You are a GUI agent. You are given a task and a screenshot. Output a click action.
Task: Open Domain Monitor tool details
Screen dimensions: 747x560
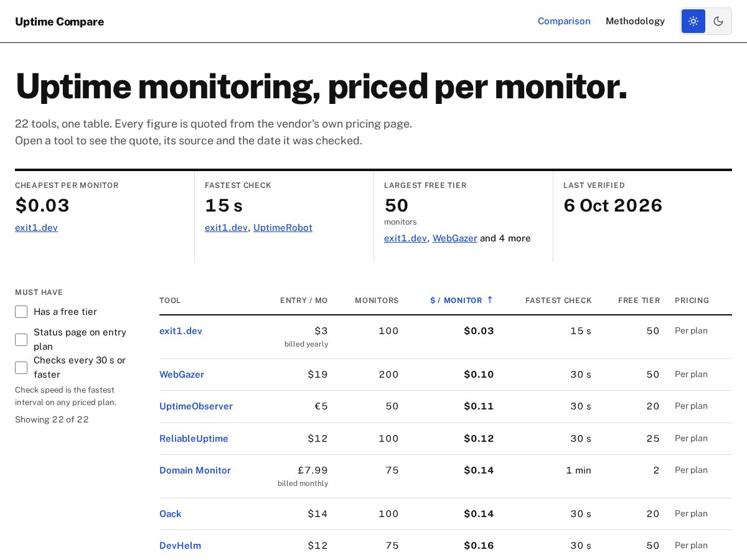tap(195, 470)
